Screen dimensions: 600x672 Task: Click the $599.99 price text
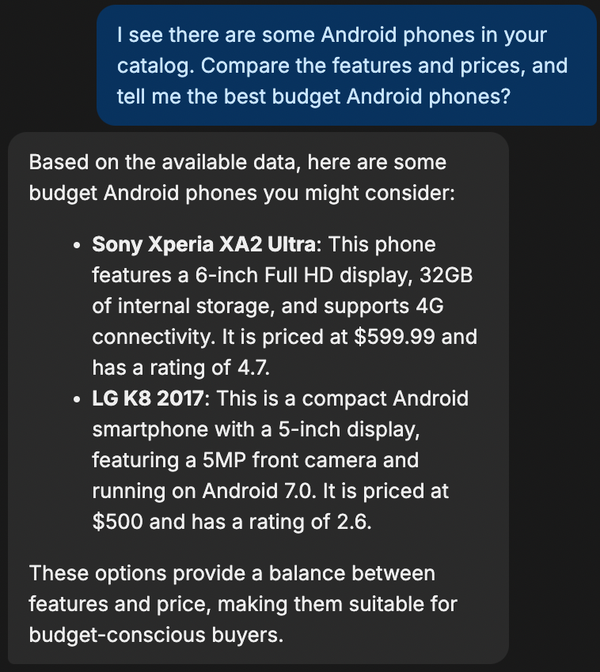tap(395, 336)
